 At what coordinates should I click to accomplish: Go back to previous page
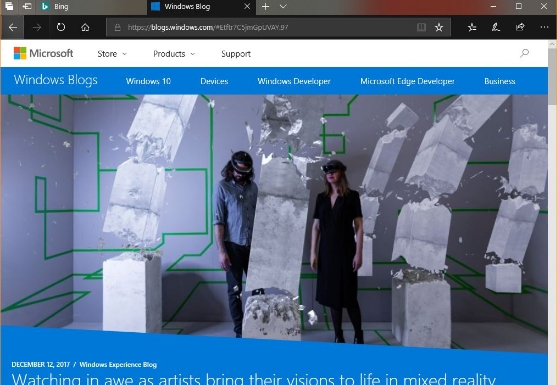(13, 27)
